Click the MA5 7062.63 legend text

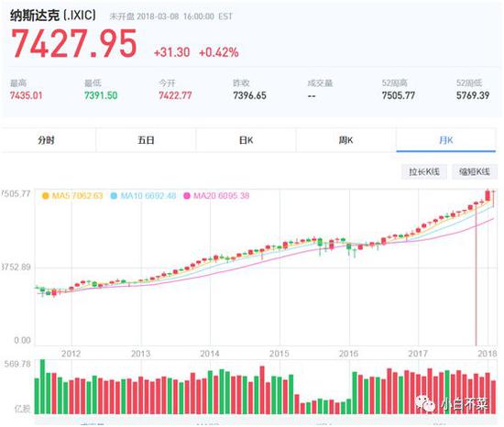click(x=77, y=196)
